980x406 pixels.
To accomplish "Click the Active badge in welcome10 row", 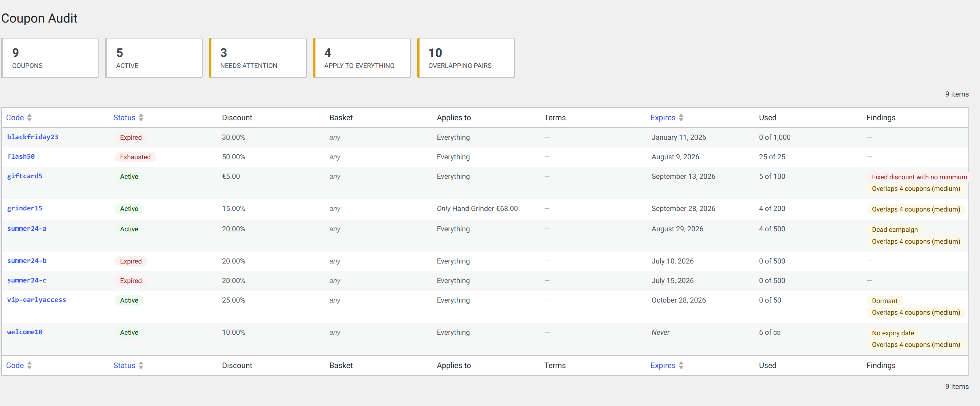I will coord(129,333).
